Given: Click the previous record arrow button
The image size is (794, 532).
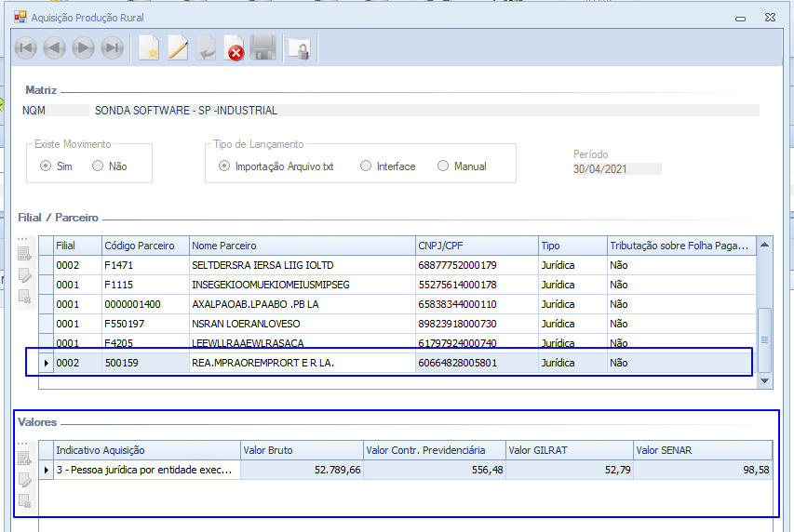Looking at the screenshot, I should tap(54, 48).
